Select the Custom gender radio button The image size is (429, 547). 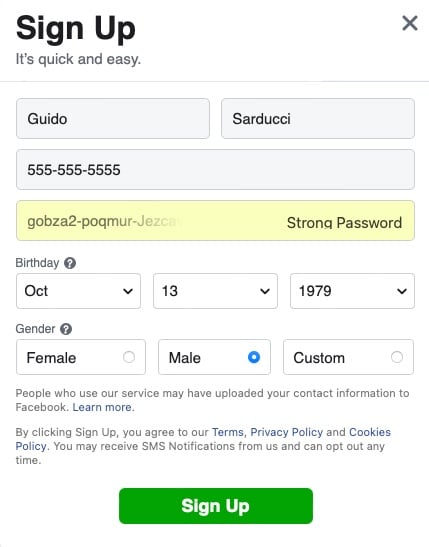397,357
